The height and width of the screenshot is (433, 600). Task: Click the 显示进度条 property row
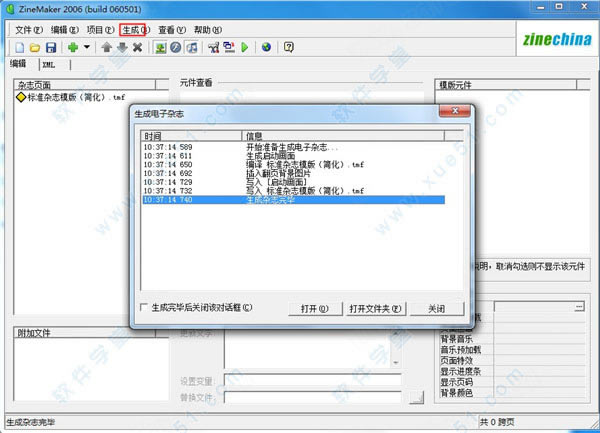pyautogui.click(x=512, y=371)
